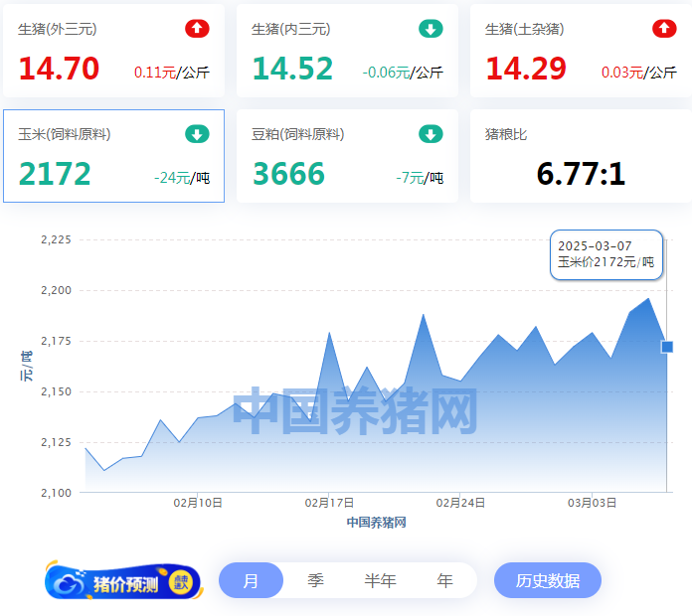Image resolution: width=692 pixels, height=616 pixels.
Task: Click the 03月03日 axis label
Action: 592,503
